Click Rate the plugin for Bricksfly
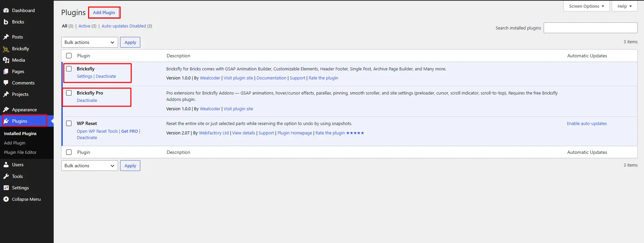 (324, 78)
